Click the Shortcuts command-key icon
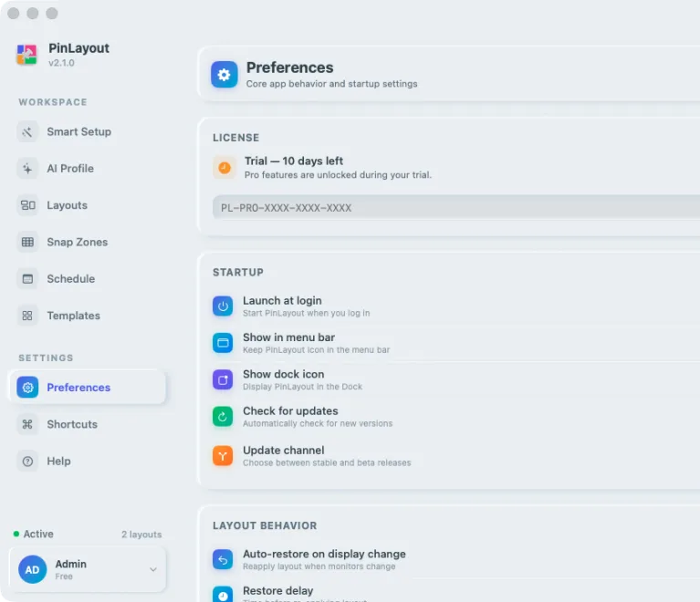The width and height of the screenshot is (700, 602). click(27, 424)
